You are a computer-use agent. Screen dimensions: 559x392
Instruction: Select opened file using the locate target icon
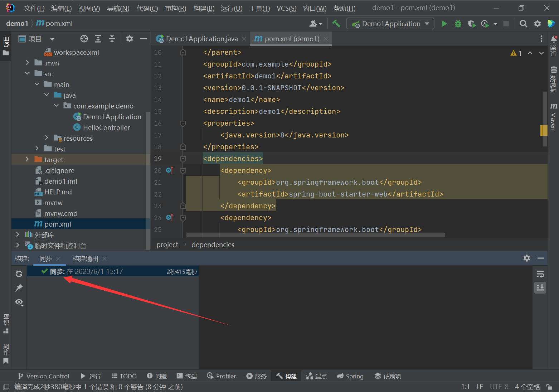(84, 39)
